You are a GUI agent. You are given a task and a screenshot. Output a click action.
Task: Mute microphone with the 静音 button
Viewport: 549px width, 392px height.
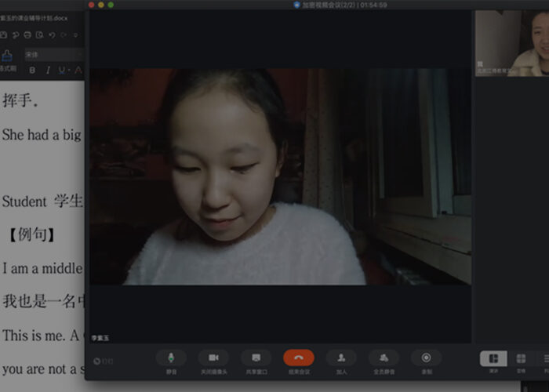pyautogui.click(x=171, y=358)
